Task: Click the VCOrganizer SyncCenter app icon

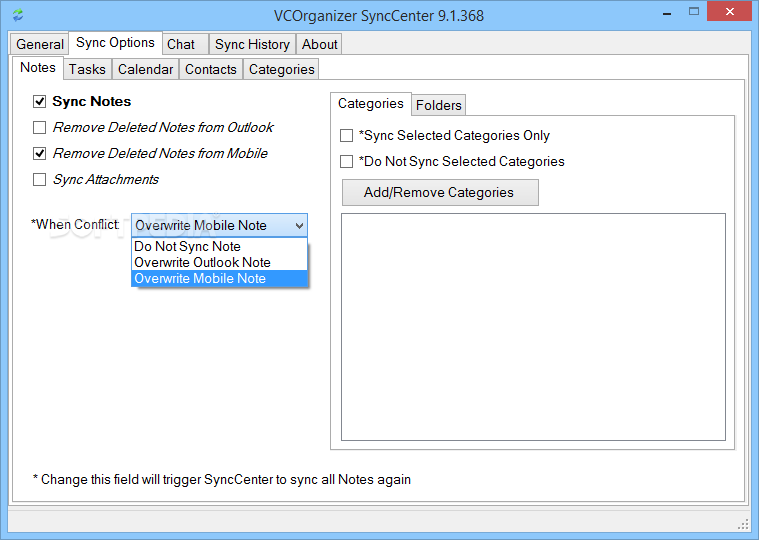Action: 18,15
